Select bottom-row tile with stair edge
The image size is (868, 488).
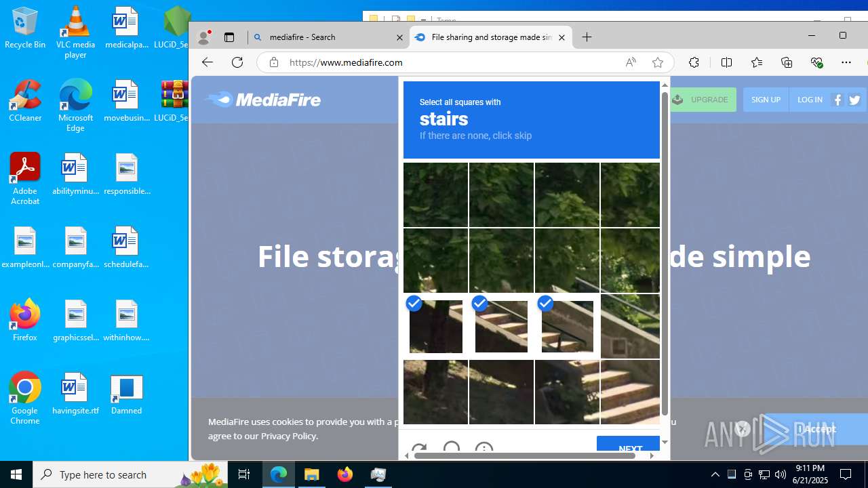pos(567,392)
